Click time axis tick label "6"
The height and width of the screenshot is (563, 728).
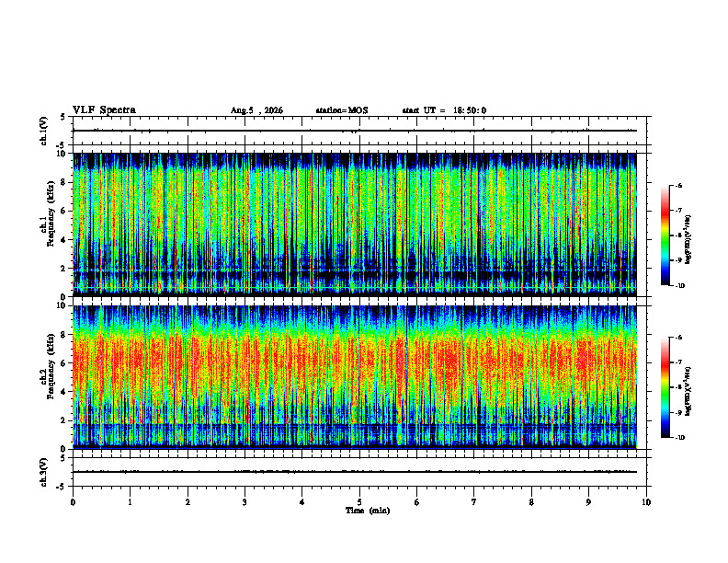click(417, 502)
